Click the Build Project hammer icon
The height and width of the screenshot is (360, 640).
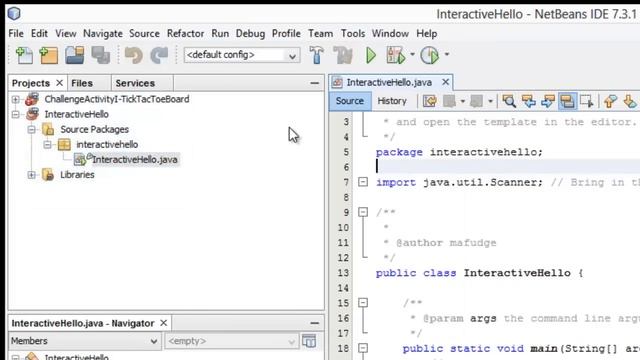[316, 55]
